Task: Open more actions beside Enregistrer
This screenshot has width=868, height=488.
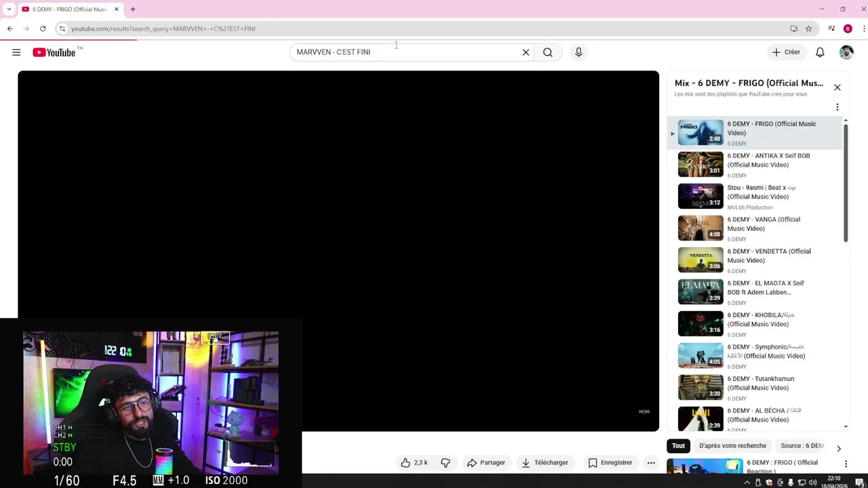Action: click(651, 463)
